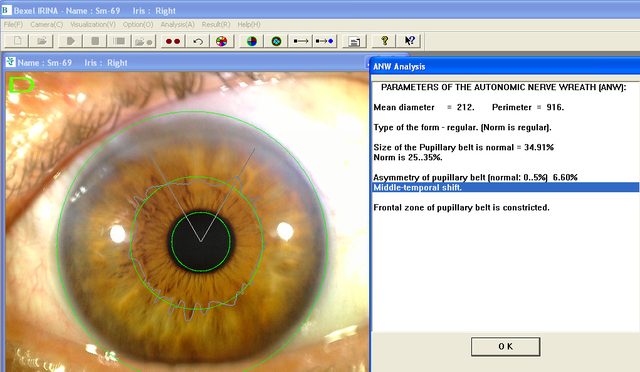Select the highlighted Middle-temporal shift row
The width and height of the screenshot is (640, 372).
[505, 187]
